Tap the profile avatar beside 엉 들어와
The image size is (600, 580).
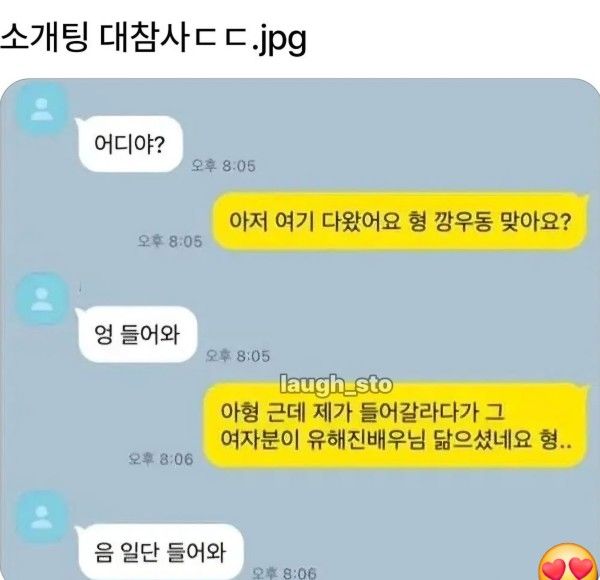(x=42, y=299)
